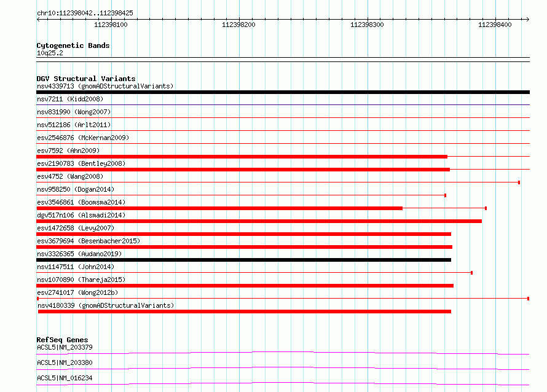Click esv3679694 (Besenbacher2015) label
547x392 pixels.
[x=89, y=241]
